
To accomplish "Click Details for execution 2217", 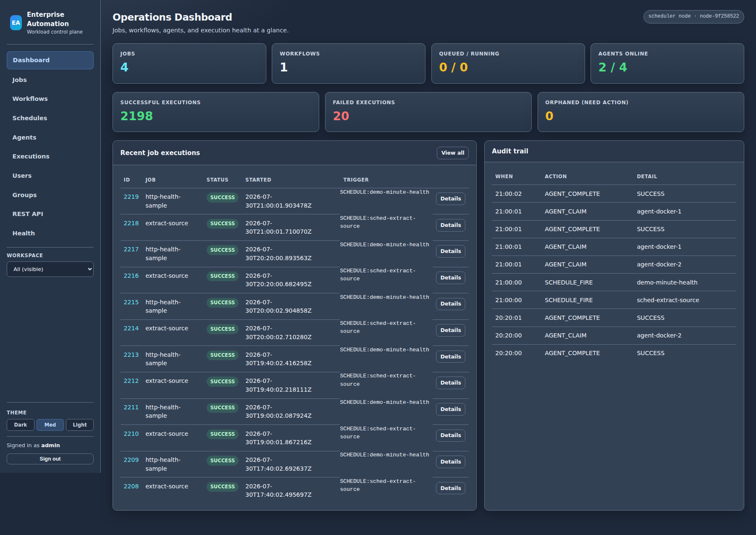I will pyautogui.click(x=451, y=251).
